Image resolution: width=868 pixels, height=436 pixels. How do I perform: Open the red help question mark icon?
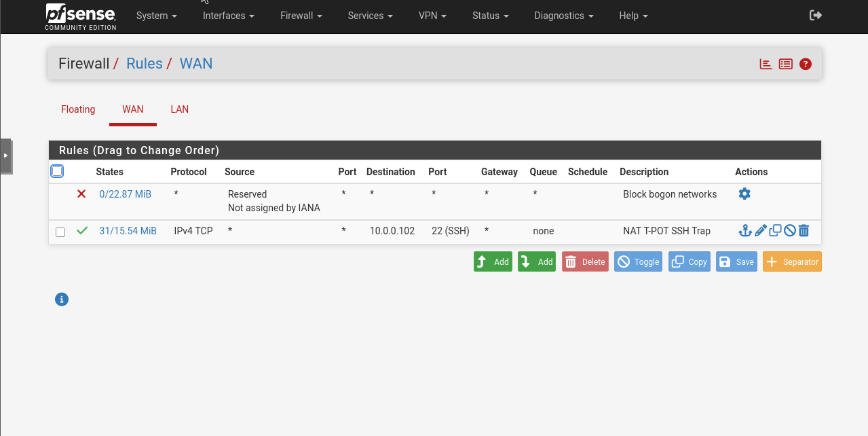click(x=806, y=64)
